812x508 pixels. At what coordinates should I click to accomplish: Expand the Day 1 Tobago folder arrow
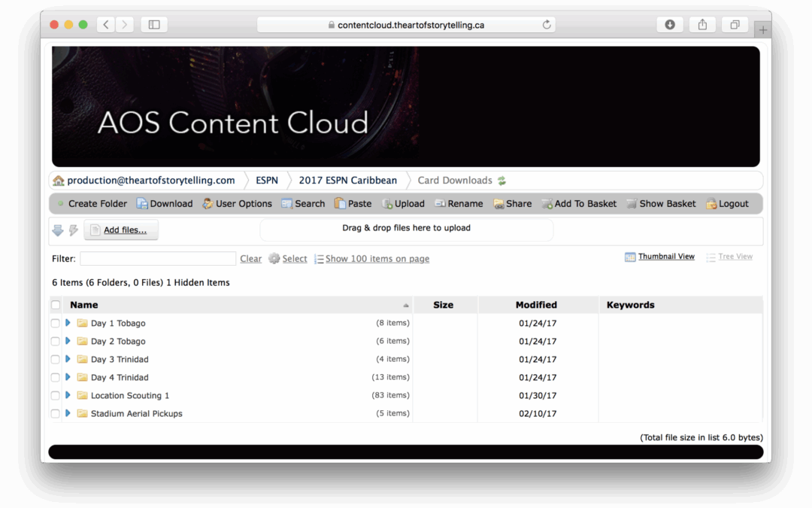[68, 322]
